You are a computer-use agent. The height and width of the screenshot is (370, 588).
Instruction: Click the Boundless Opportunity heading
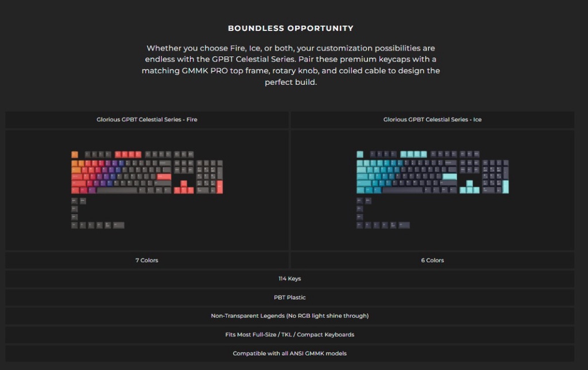[291, 28]
